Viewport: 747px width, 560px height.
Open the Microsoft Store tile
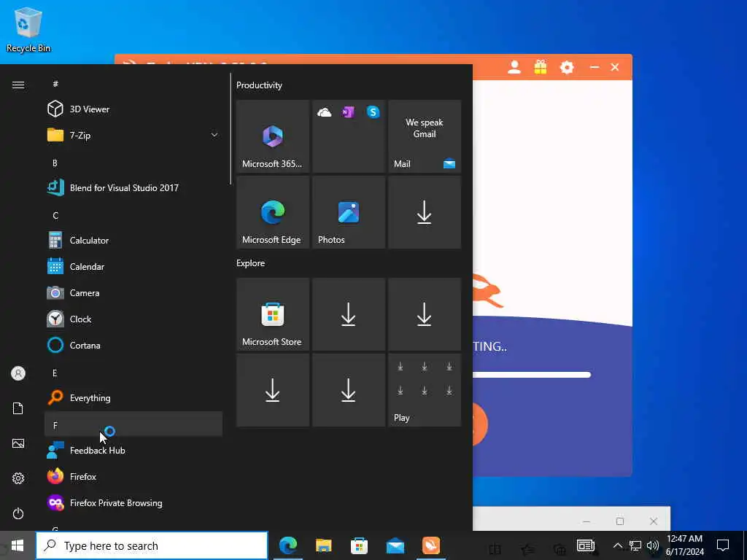pyautogui.click(x=273, y=314)
